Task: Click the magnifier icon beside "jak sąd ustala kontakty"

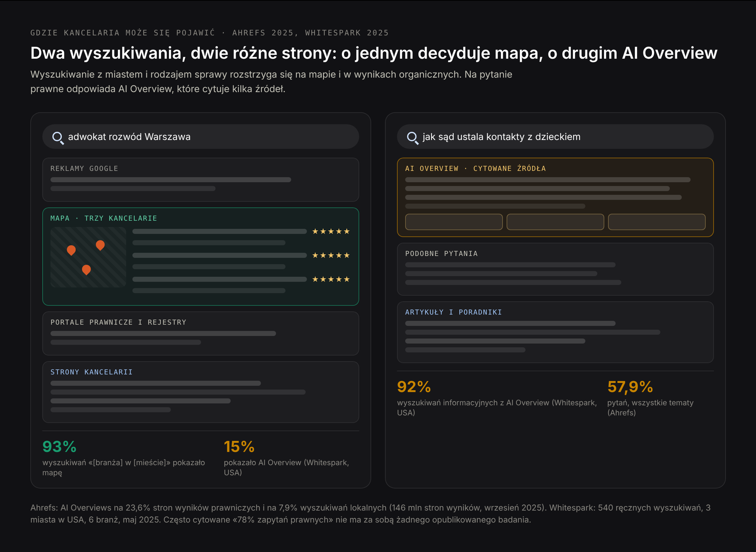Action: (x=413, y=138)
